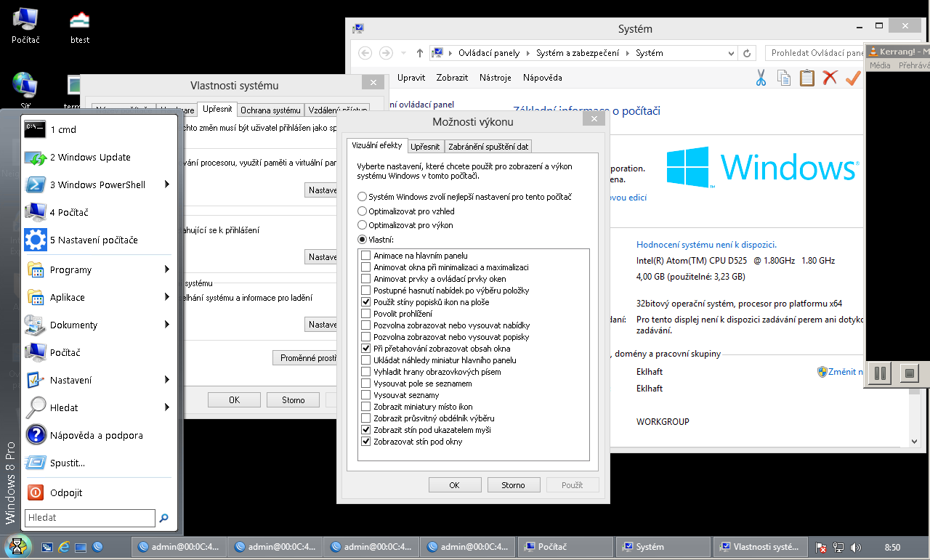Image resolution: width=930 pixels, height=560 pixels.
Task: Pause playback in the VLC window
Action: tap(881, 373)
